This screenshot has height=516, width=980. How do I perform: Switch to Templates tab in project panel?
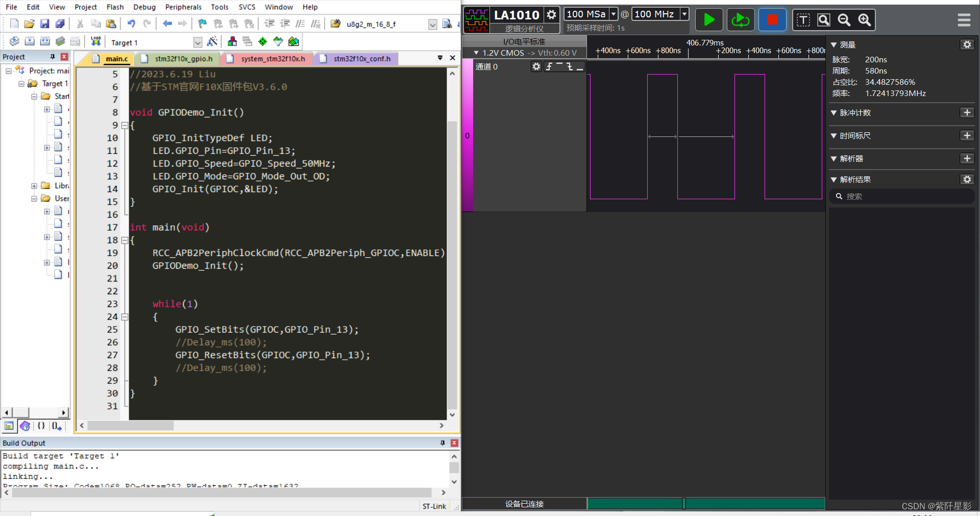pos(57,426)
